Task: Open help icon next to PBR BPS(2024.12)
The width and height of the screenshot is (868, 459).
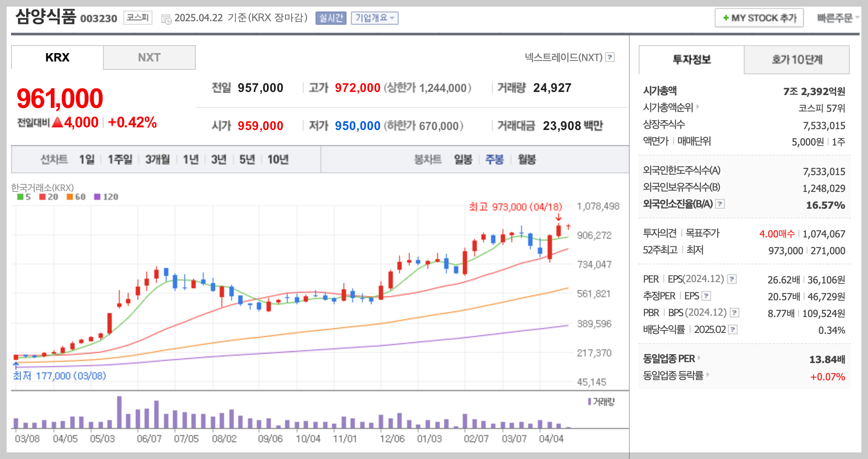Action: 735,313
